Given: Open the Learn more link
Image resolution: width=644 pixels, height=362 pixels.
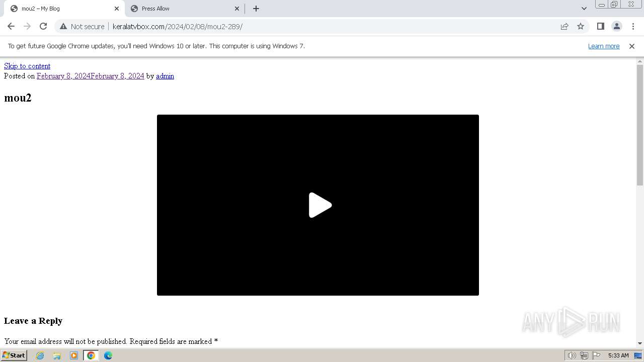Looking at the screenshot, I should coord(604,46).
